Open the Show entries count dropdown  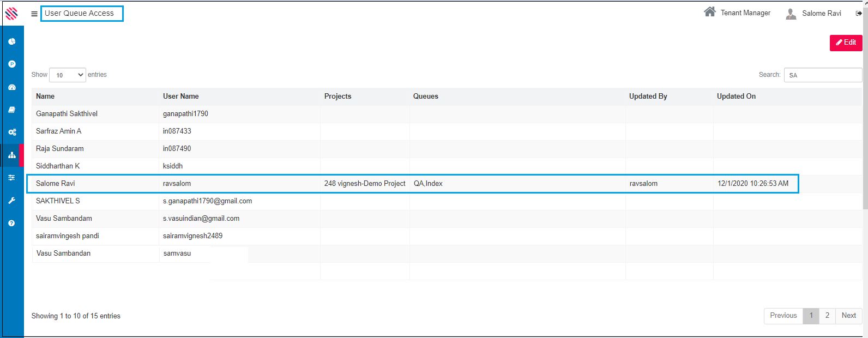[x=68, y=75]
